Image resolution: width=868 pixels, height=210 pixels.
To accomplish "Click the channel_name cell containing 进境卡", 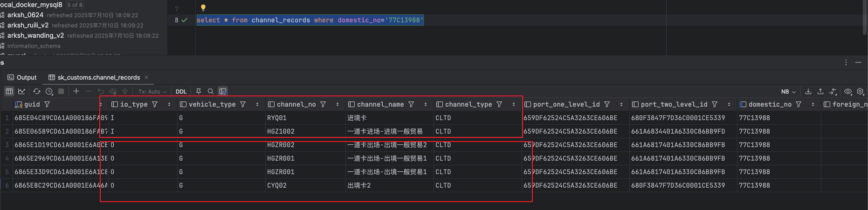I will click(357, 118).
